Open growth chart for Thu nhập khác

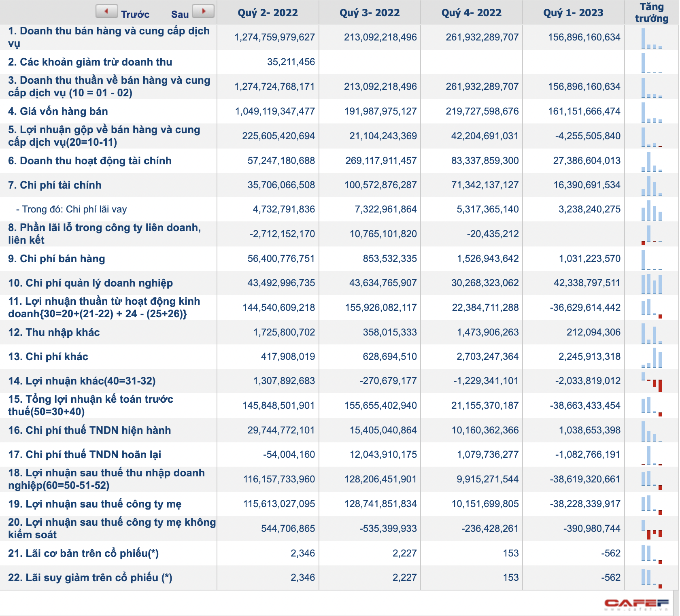click(652, 333)
